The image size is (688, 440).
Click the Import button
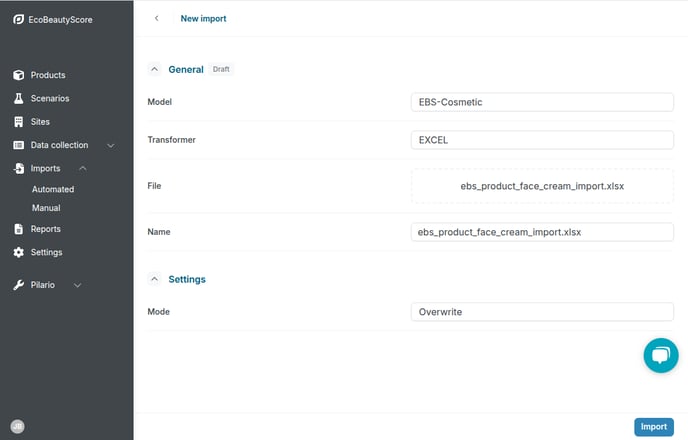[x=654, y=427]
